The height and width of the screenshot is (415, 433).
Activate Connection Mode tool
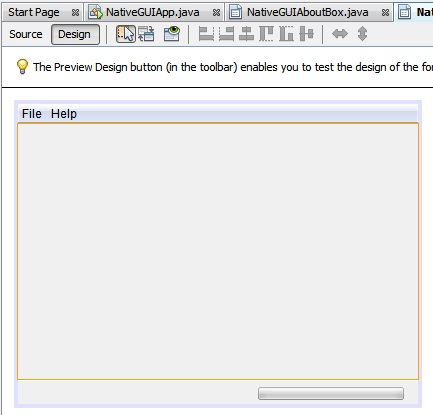tap(146, 34)
